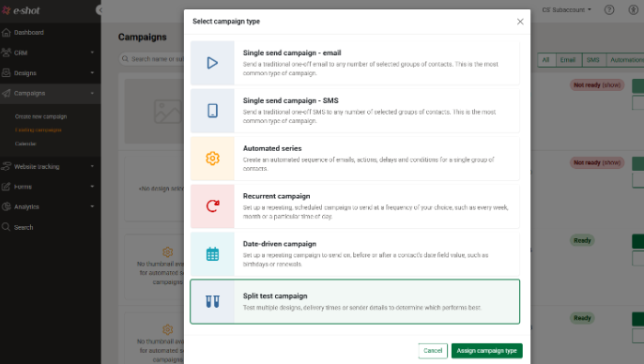This screenshot has height=364, width=644.
Task: Click the Website tracking icon
Action: [7, 167]
